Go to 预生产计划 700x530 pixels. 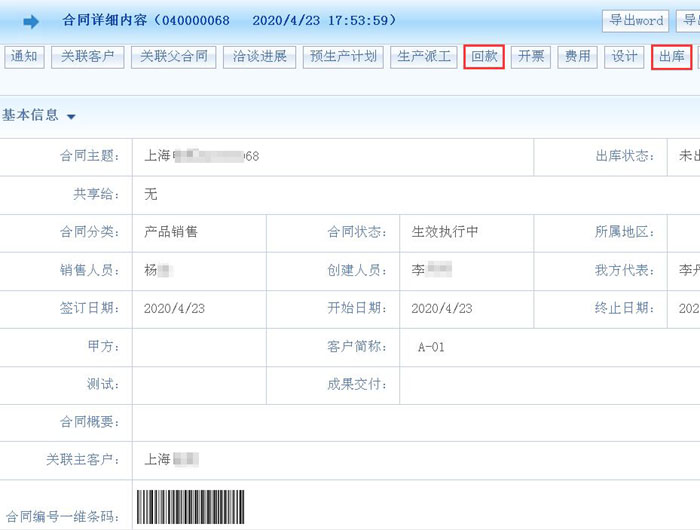click(343, 57)
